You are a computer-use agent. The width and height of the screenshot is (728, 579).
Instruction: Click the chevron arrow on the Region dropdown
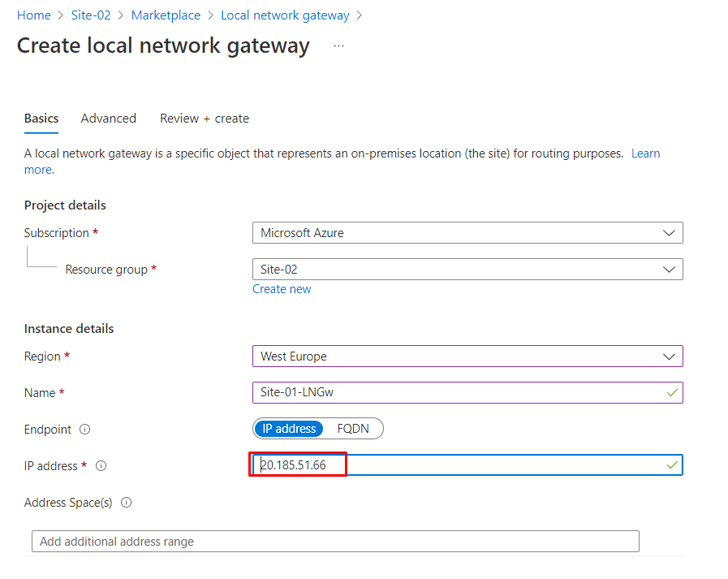(670, 356)
